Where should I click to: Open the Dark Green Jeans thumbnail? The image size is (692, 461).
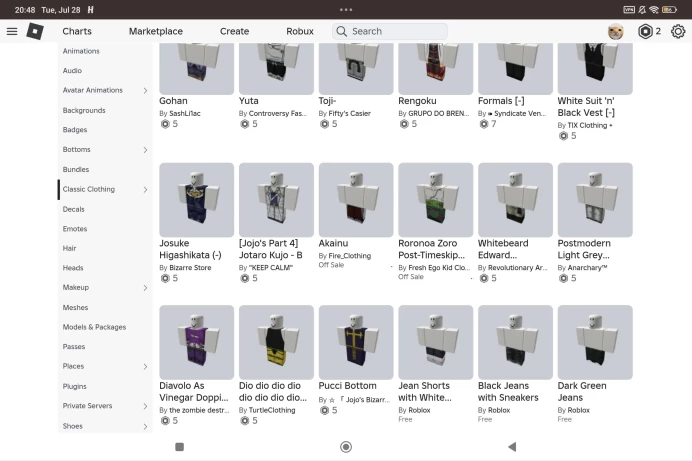coord(595,342)
